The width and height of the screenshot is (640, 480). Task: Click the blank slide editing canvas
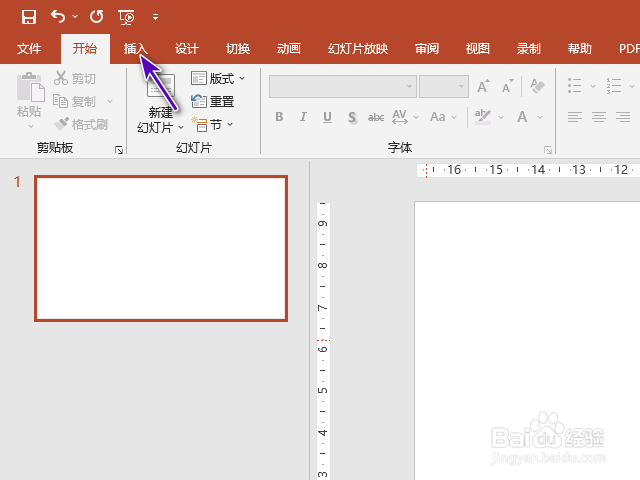tap(527, 340)
